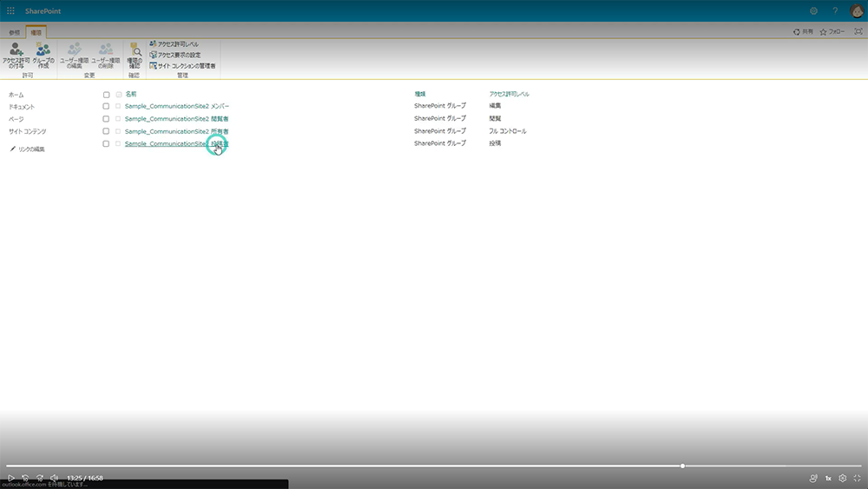The width and height of the screenshot is (868, 489).
Task: Check the box for Sample_CommunicationSite2 所有者
Action: pos(106,131)
